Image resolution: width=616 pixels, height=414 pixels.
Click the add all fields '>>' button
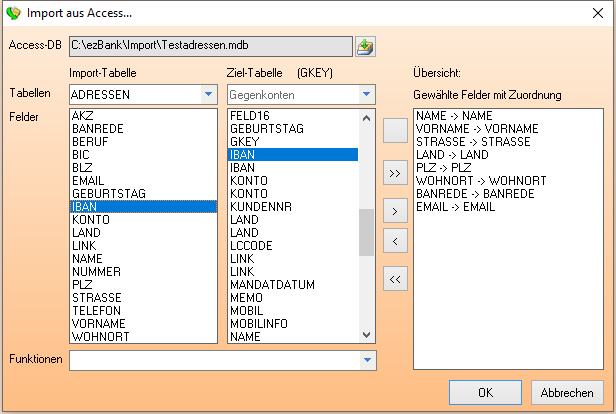395,173
